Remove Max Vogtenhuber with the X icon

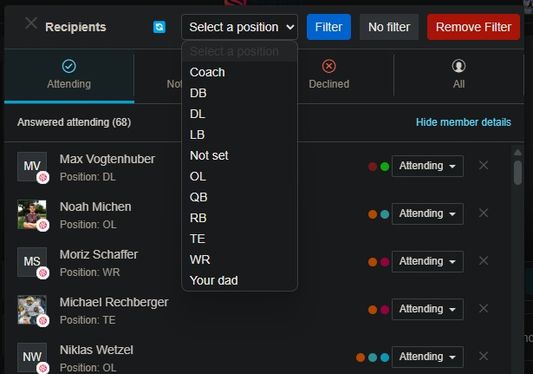483,166
